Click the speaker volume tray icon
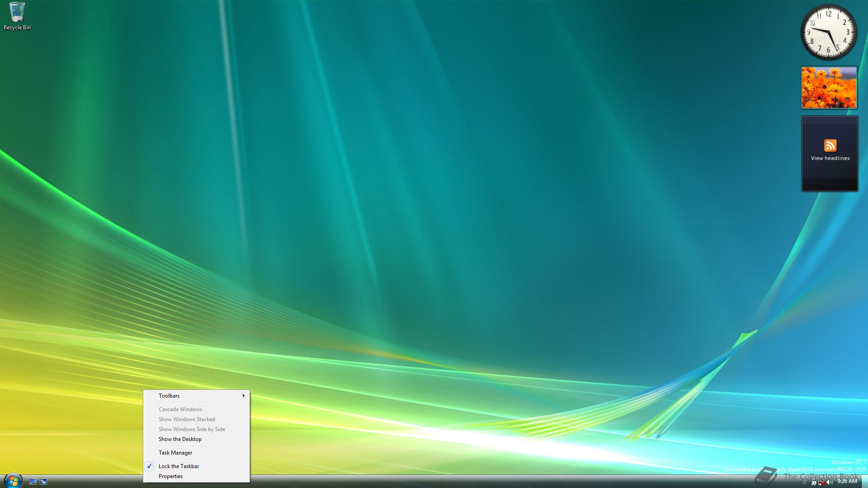The height and width of the screenshot is (488, 868). click(830, 482)
